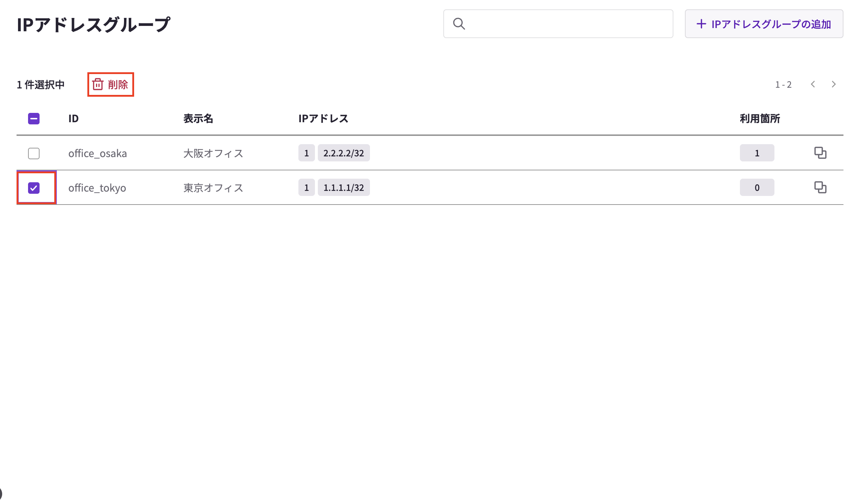The height and width of the screenshot is (504, 860).
Task: Click the search magnifier icon
Action: coord(459,24)
